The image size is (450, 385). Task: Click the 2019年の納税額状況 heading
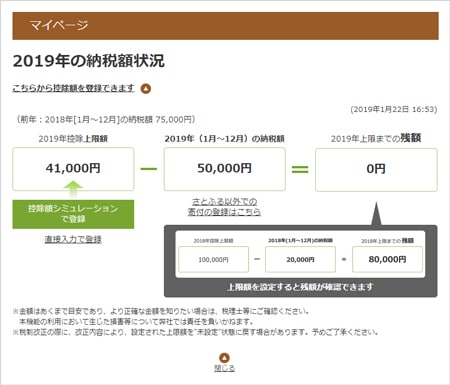(89, 61)
